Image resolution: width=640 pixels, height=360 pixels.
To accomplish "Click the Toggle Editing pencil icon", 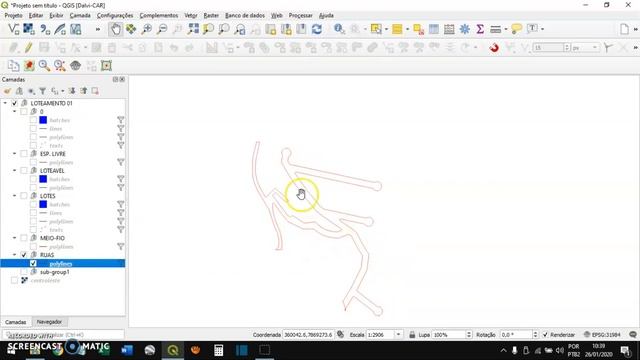I will click(28, 48).
